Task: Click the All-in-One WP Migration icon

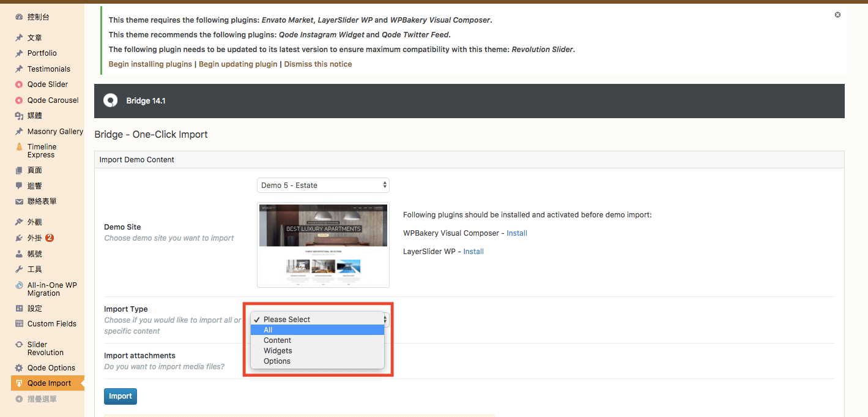Action: coord(19,285)
